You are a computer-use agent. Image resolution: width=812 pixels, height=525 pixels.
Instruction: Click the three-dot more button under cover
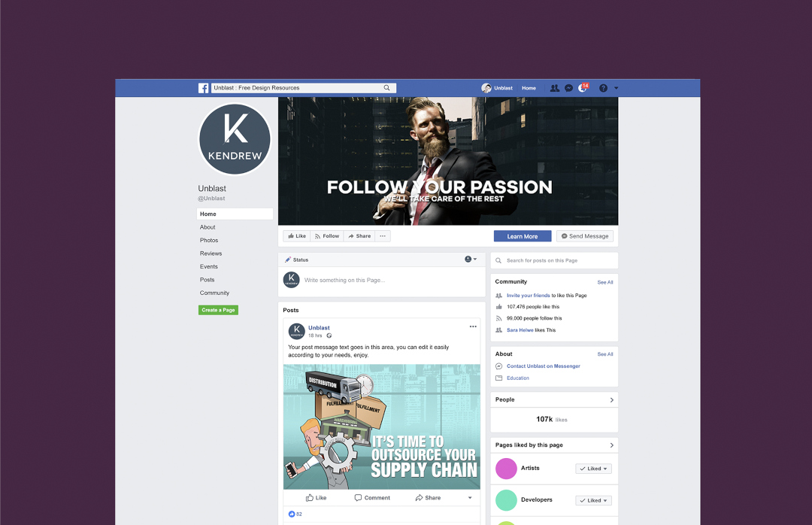point(383,236)
